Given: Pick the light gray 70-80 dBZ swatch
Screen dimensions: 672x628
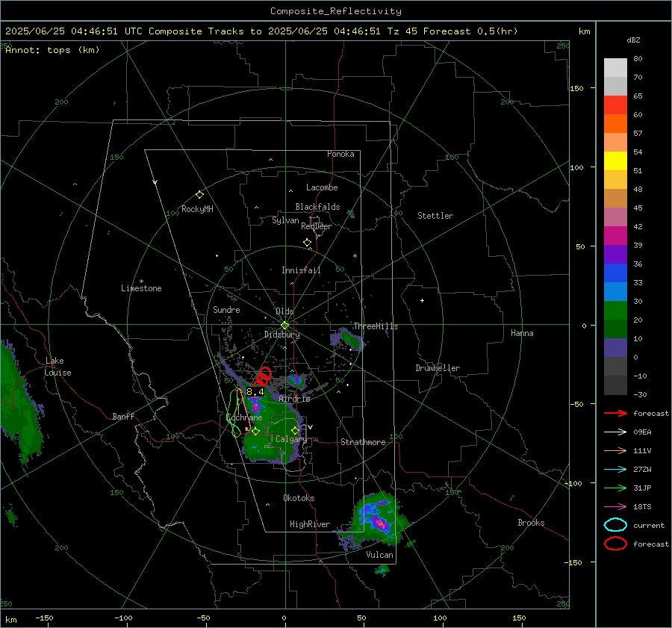Looking at the screenshot, I should point(615,68).
